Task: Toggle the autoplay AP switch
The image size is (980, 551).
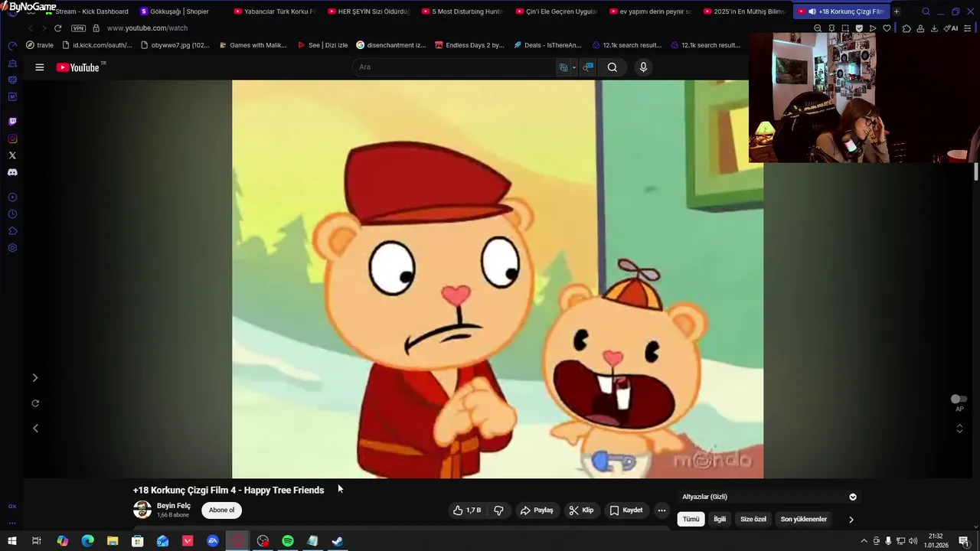Action: pos(959,399)
